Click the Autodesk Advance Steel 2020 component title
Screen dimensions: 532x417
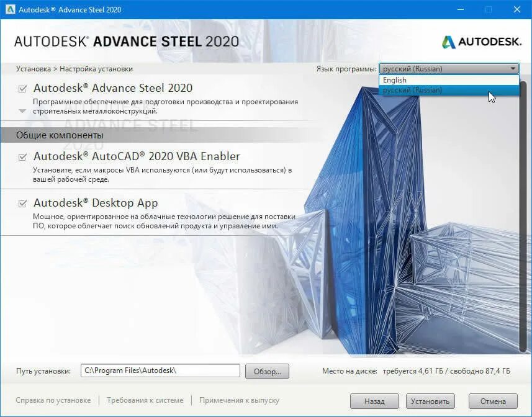(113, 88)
